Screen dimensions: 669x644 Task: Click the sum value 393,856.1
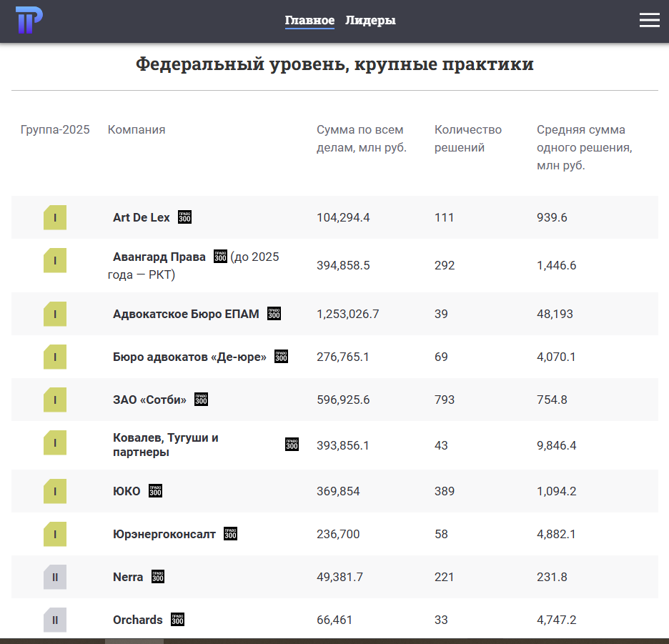click(x=342, y=445)
